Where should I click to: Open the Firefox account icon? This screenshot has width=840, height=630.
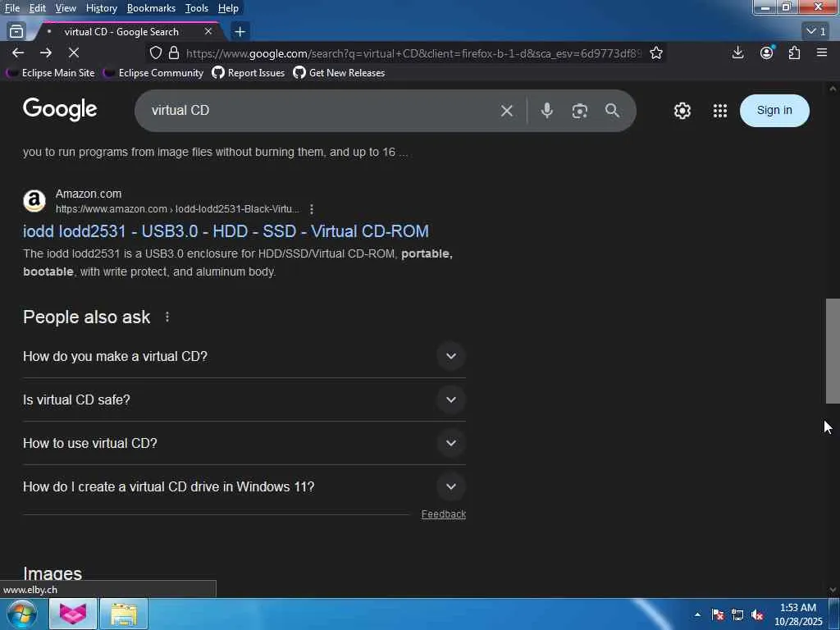[767, 52]
